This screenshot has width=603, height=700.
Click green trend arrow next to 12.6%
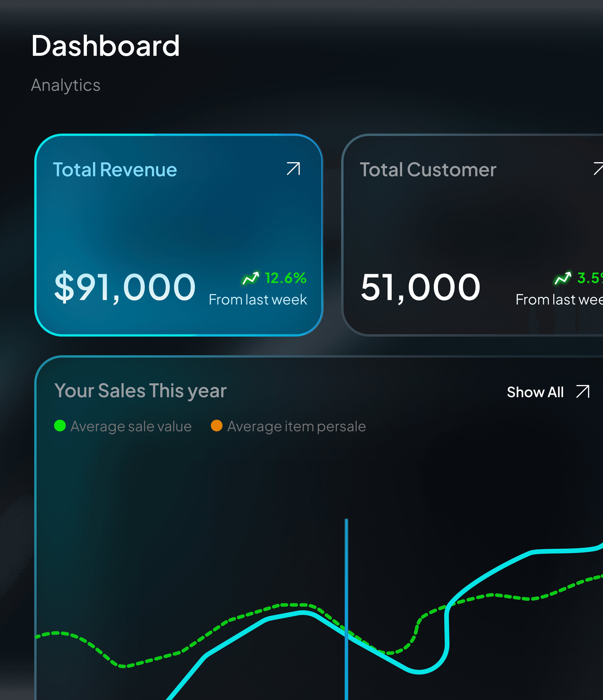pos(251,278)
